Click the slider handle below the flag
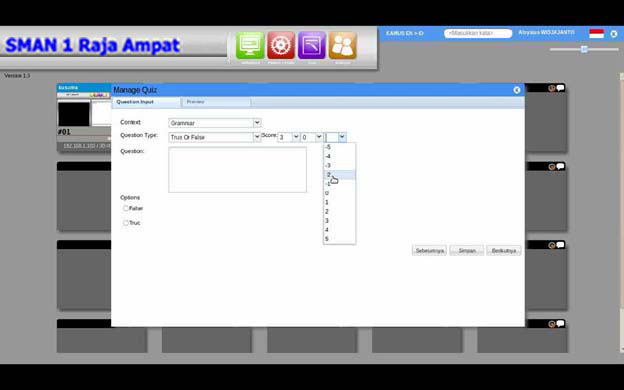624x390 pixels. [x=584, y=49]
